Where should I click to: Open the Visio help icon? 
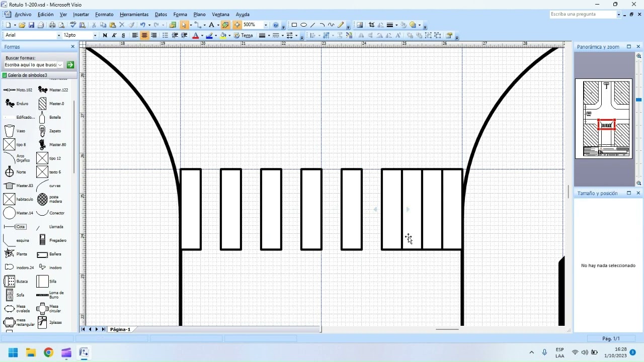pyautogui.click(x=276, y=25)
